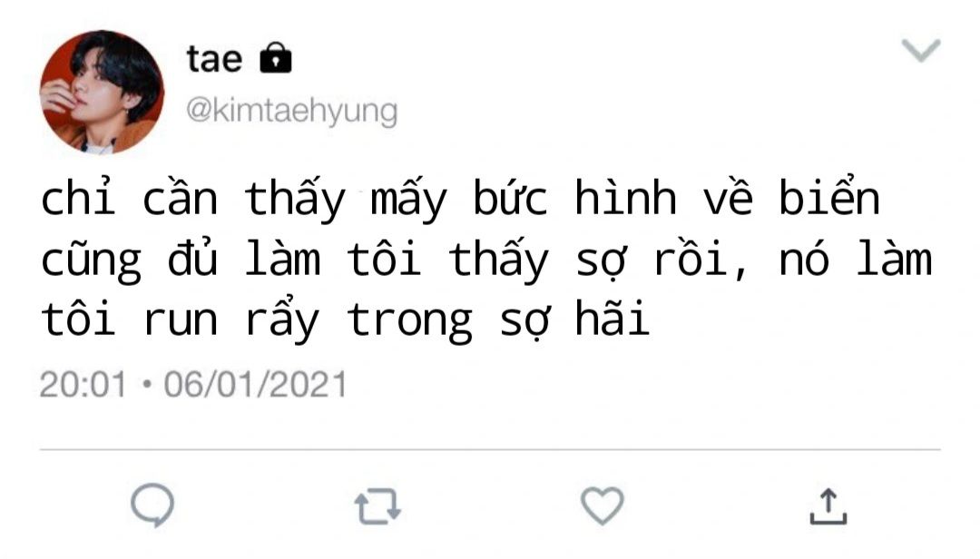The width and height of the screenshot is (980, 559).
Task: Click the 06/01/2021 date stamp
Action: [256, 384]
